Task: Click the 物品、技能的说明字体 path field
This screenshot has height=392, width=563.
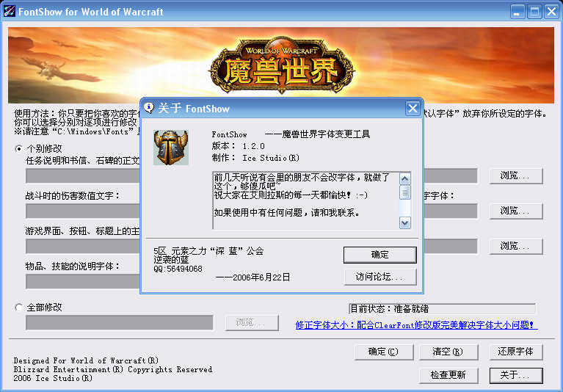Action: point(83,282)
